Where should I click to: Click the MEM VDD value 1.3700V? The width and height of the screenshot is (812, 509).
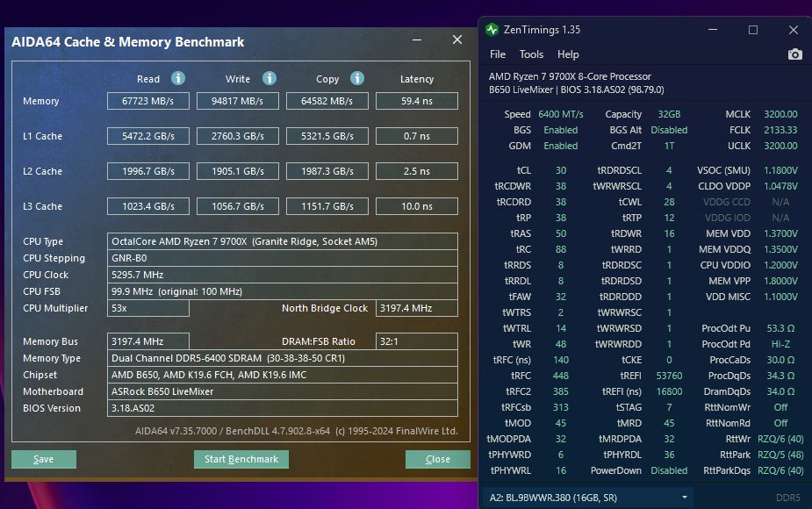tap(780, 233)
